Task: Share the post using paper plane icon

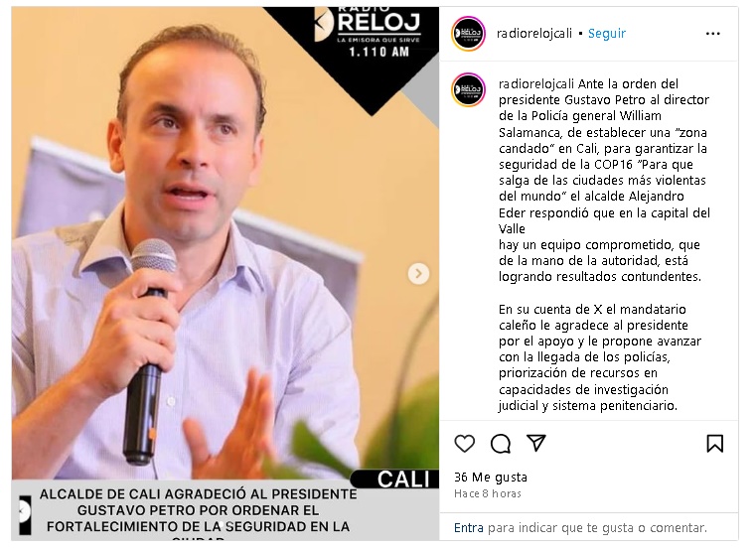Action: [535, 443]
